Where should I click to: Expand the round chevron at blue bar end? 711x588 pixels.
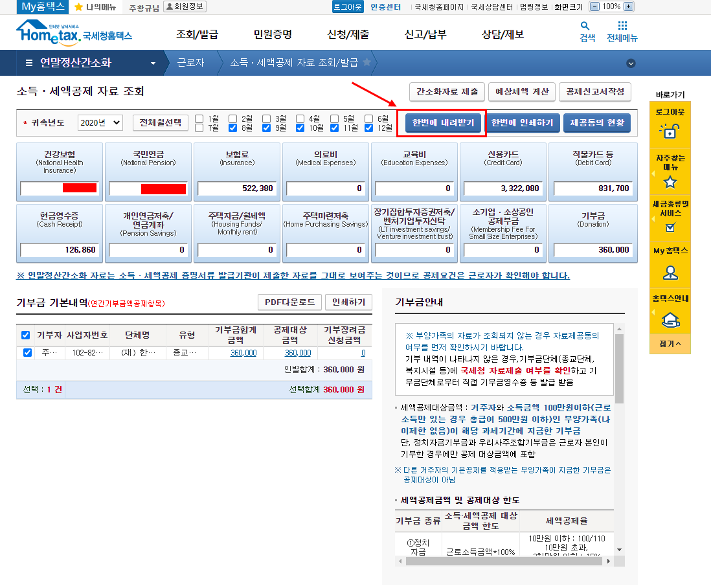pos(631,63)
